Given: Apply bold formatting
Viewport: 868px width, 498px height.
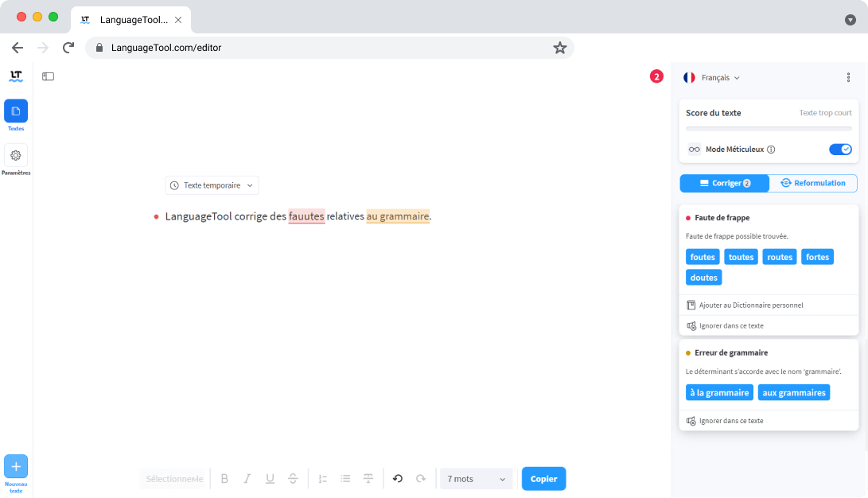Looking at the screenshot, I should coord(224,479).
